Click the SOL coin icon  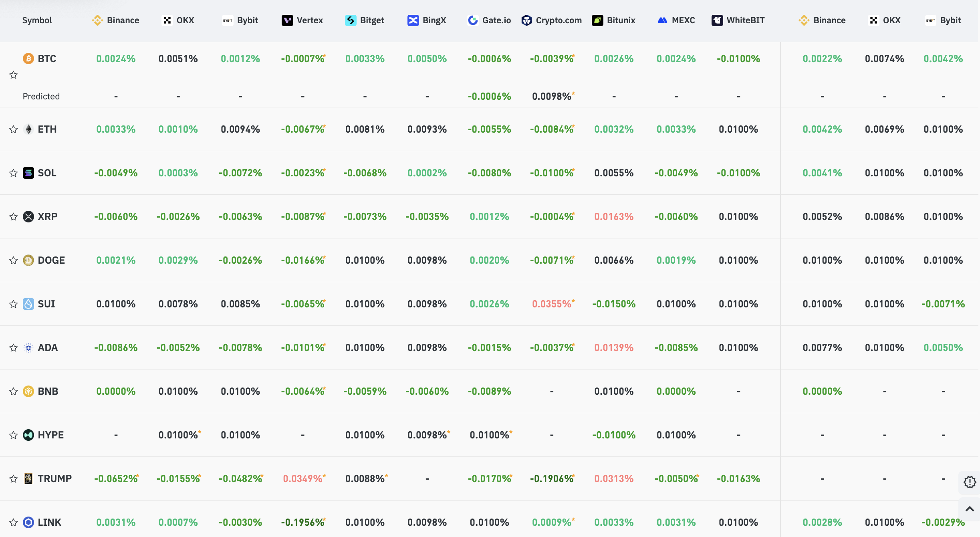[x=28, y=173]
